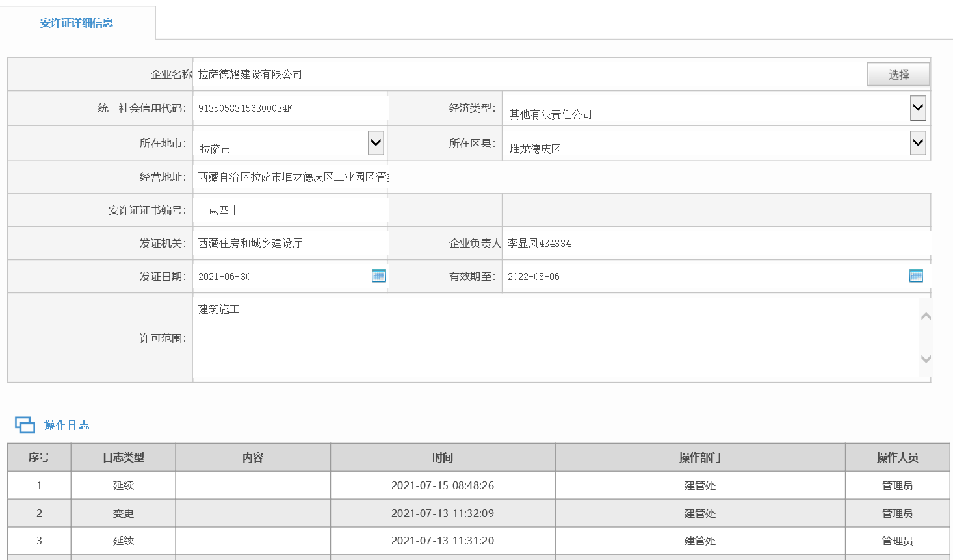
Task: Focus the 安许证证书编号 field
Action: (289, 210)
